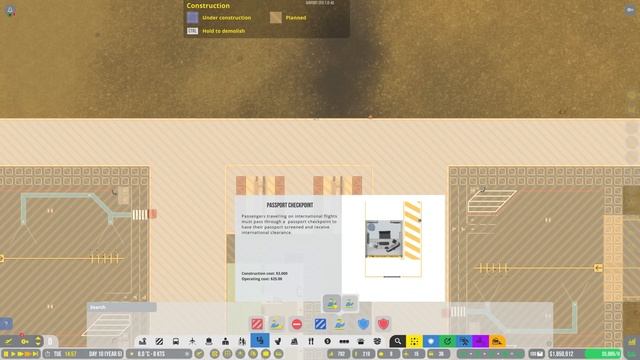
Task: Open the dollar coin shop category
Action: pos(327,341)
